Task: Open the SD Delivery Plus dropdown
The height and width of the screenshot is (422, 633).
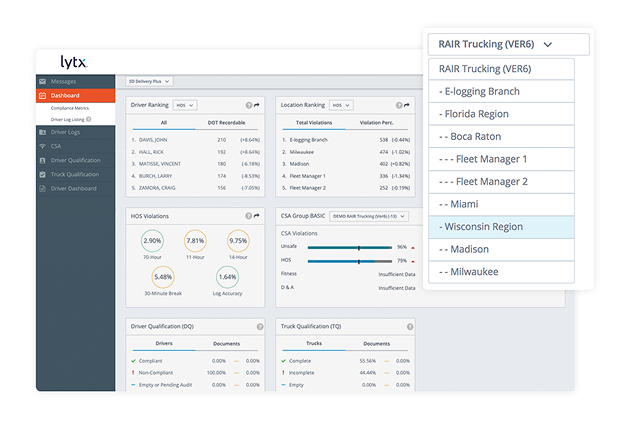Action: (149, 81)
